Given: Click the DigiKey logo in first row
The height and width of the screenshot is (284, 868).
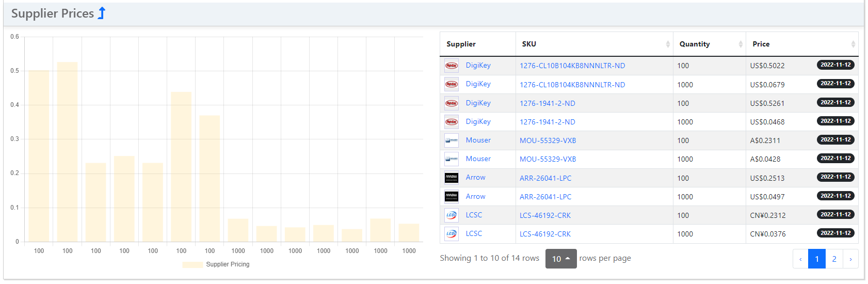Looking at the screenshot, I should (x=451, y=66).
